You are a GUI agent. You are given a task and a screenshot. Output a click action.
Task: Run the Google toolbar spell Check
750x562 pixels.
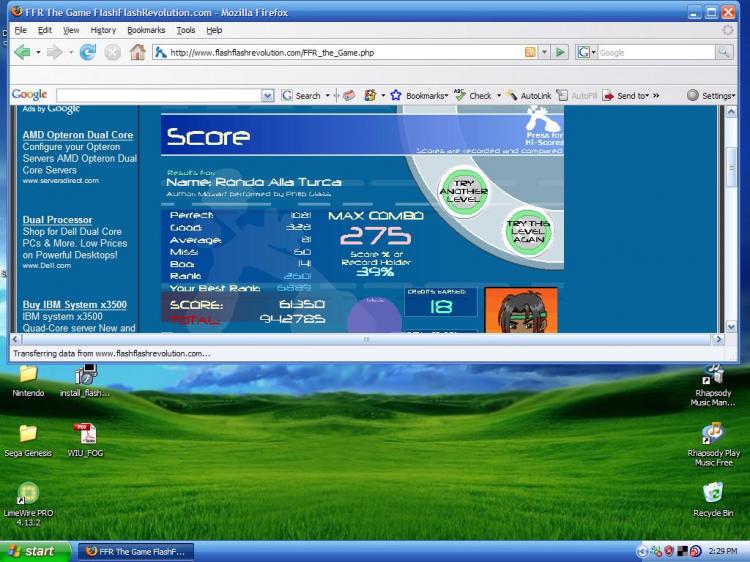pos(473,96)
